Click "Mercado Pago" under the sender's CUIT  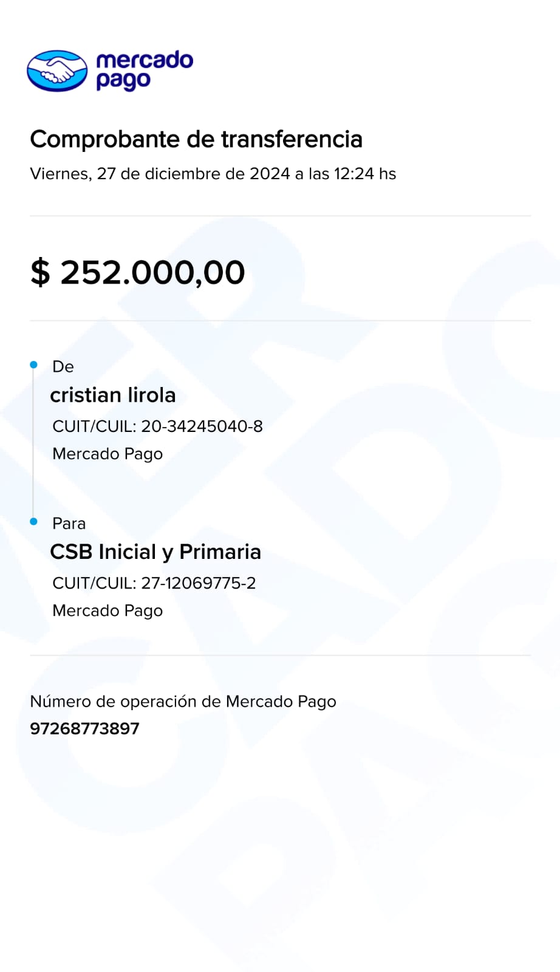108,454
